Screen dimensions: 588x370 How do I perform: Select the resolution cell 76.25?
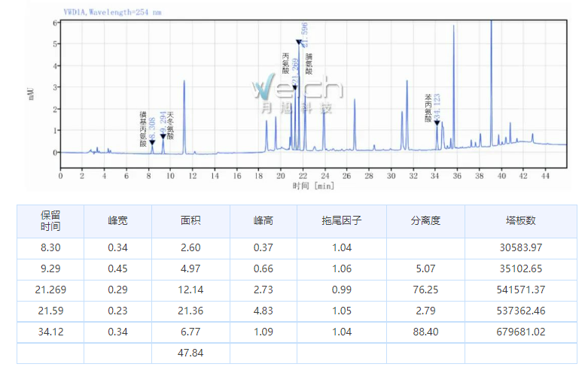(x=425, y=288)
